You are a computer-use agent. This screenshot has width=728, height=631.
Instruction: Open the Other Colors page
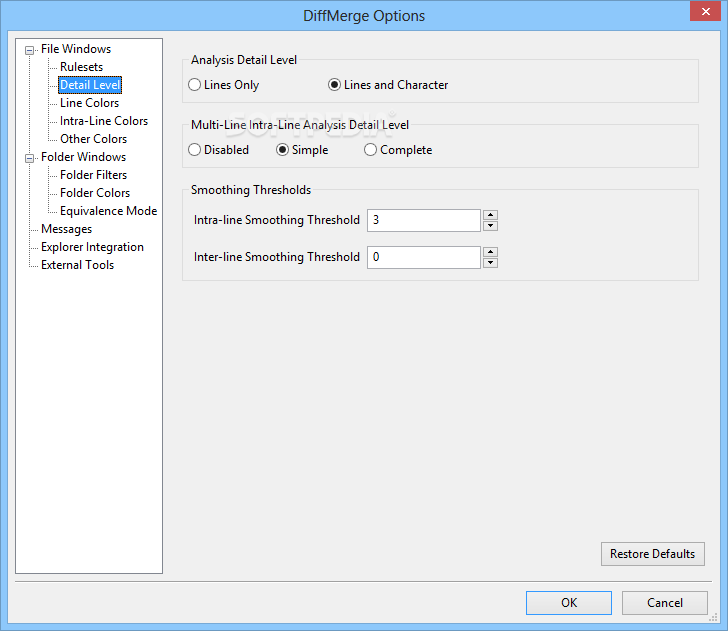pos(93,139)
